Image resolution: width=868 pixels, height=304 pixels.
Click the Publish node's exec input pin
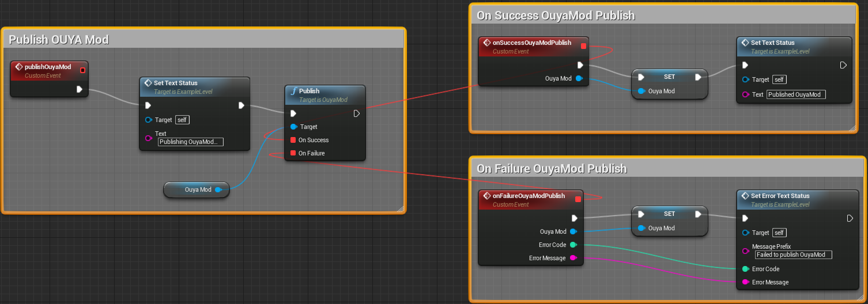point(293,113)
